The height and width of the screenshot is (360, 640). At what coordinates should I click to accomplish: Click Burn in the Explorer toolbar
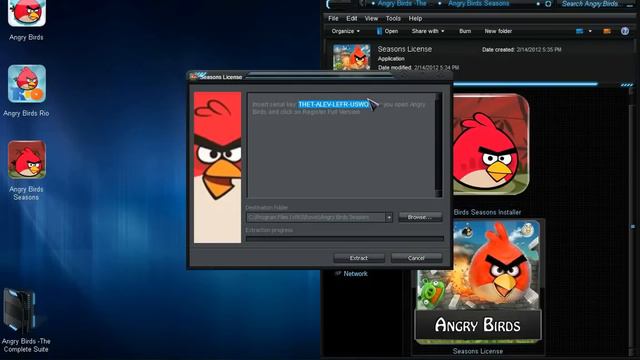tap(465, 31)
